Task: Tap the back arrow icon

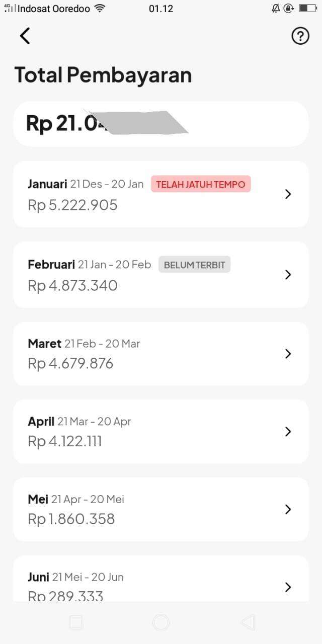Action: (25, 36)
